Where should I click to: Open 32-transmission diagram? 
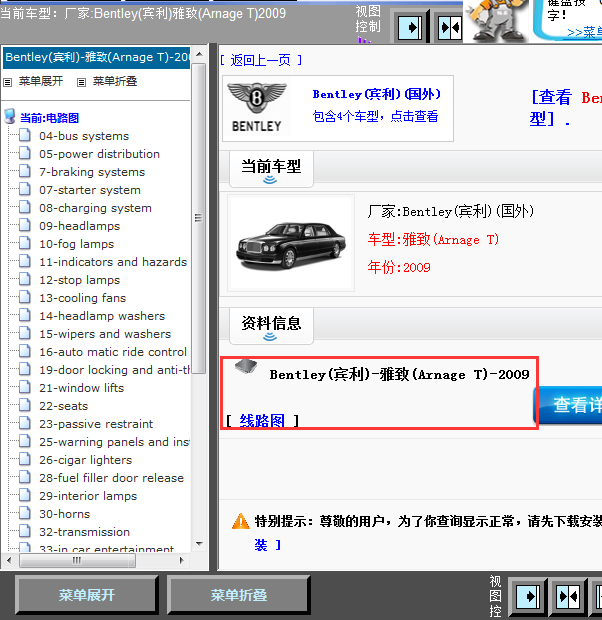point(84,532)
